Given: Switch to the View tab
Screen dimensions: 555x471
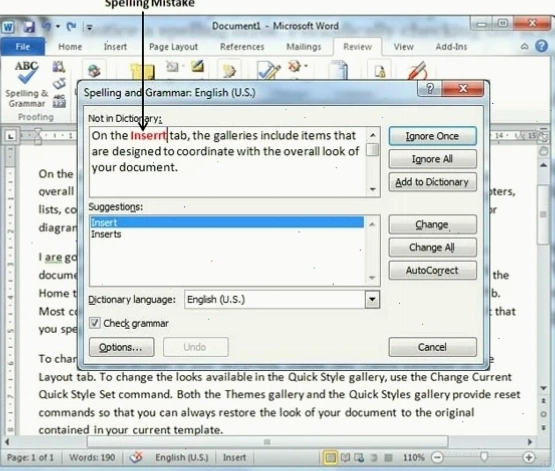Looking at the screenshot, I should [404, 47].
